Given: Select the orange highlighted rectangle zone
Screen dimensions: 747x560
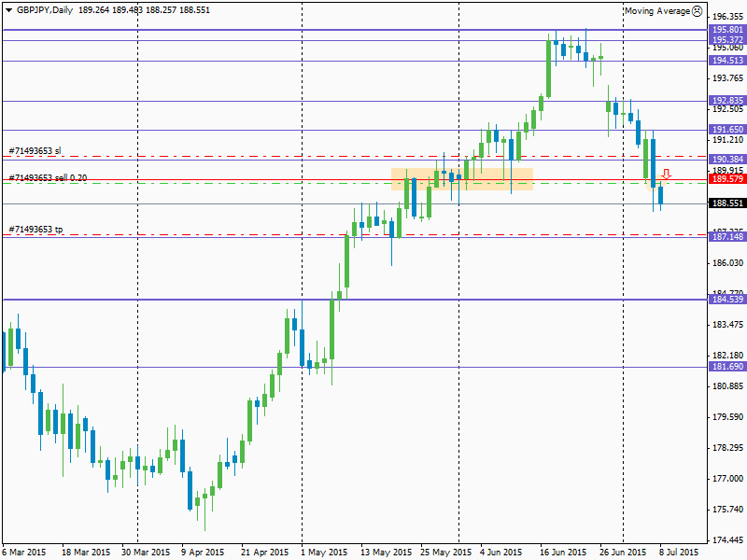Looking at the screenshot, I should point(461,179).
